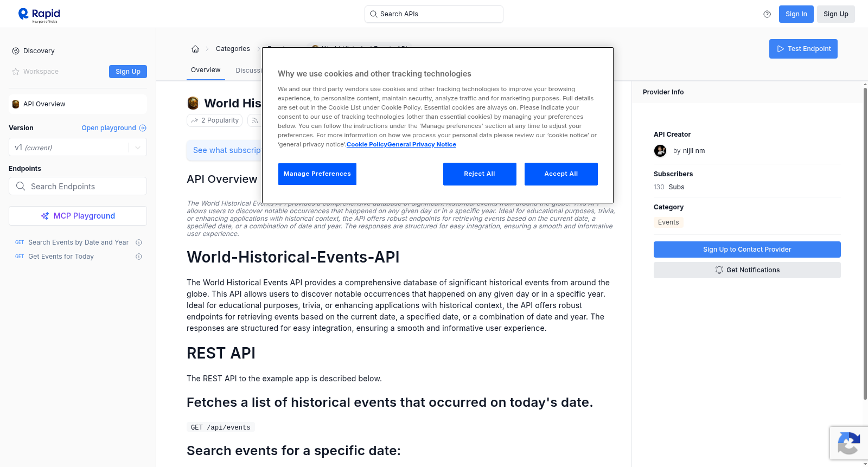Click the popularity trend arrow icon
868x467 pixels.
(x=195, y=120)
